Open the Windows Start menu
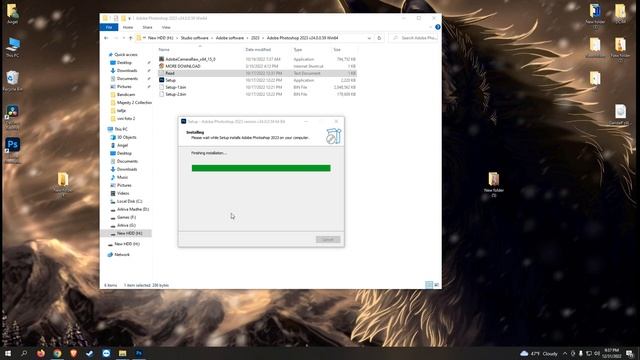The image size is (640, 360). (x=7, y=353)
